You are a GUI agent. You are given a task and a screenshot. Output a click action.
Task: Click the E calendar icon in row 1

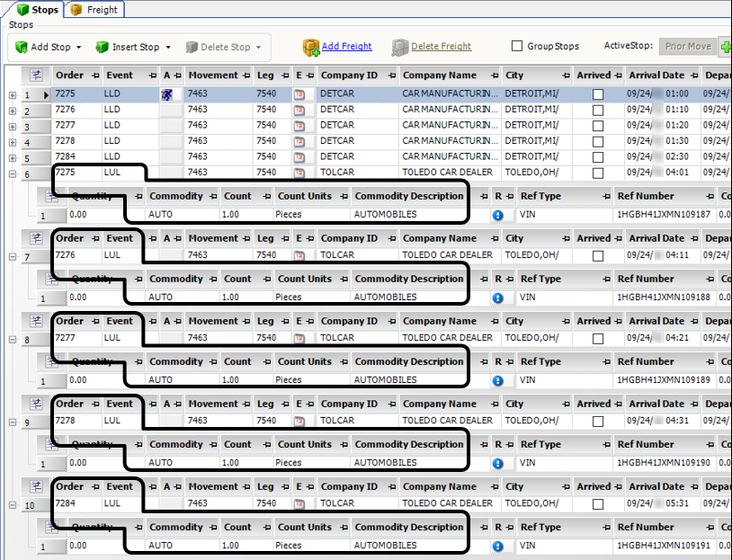coord(299,94)
